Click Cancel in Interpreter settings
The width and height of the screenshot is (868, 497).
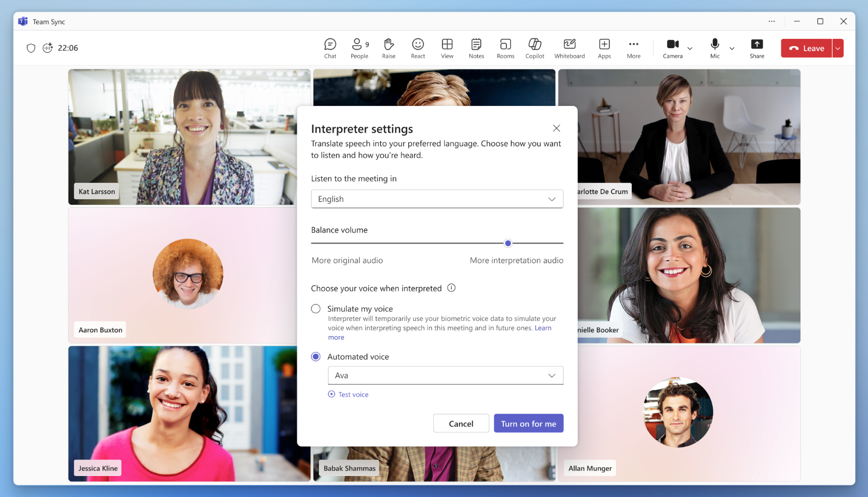pyautogui.click(x=461, y=423)
